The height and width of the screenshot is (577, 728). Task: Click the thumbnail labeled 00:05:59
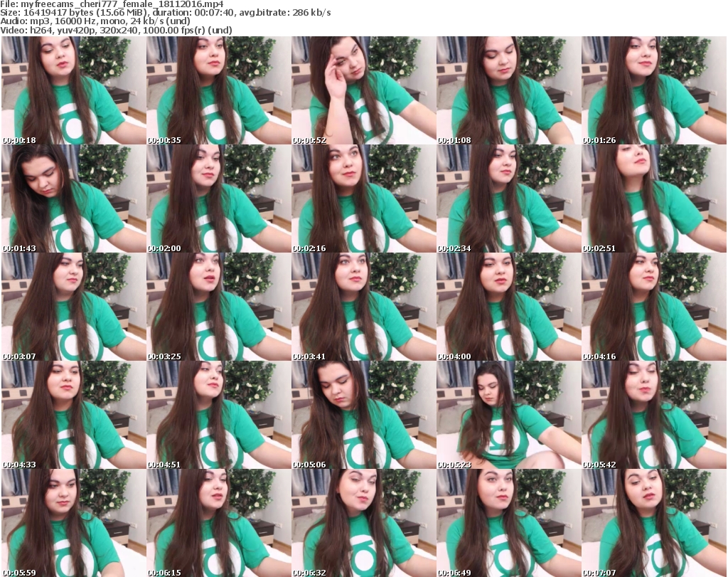coord(74,523)
